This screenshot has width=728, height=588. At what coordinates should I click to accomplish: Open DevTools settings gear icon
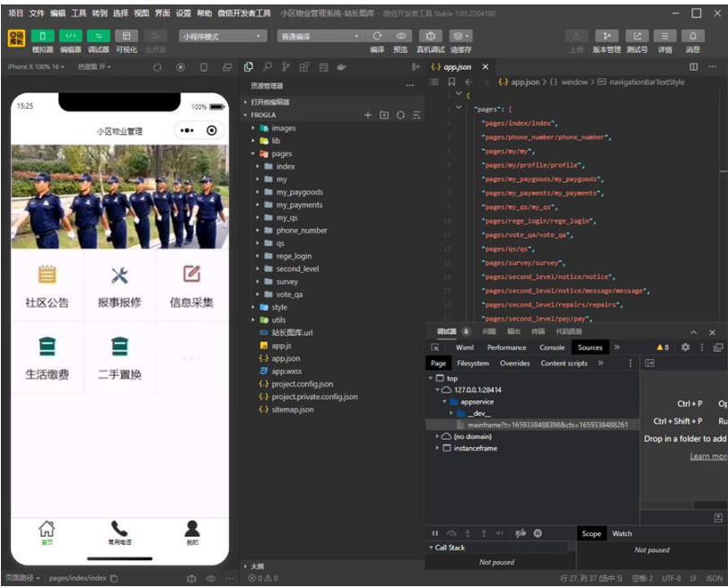[685, 347]
